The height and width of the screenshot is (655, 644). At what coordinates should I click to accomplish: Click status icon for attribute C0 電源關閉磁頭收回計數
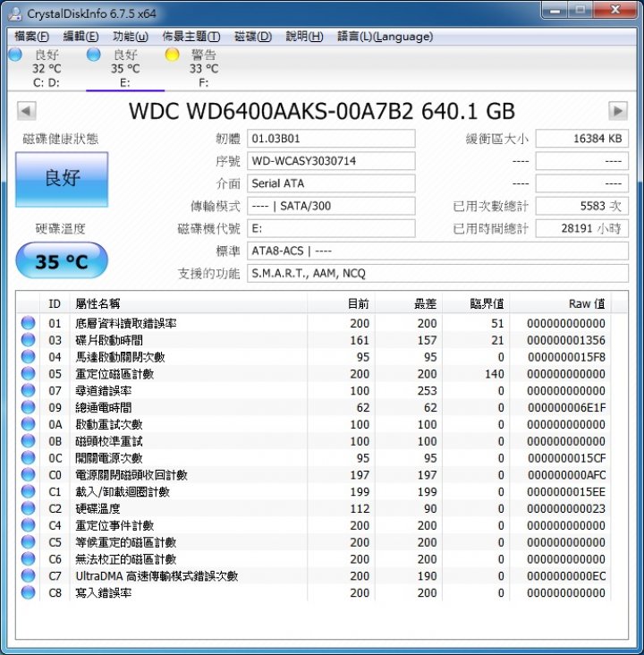28,474
